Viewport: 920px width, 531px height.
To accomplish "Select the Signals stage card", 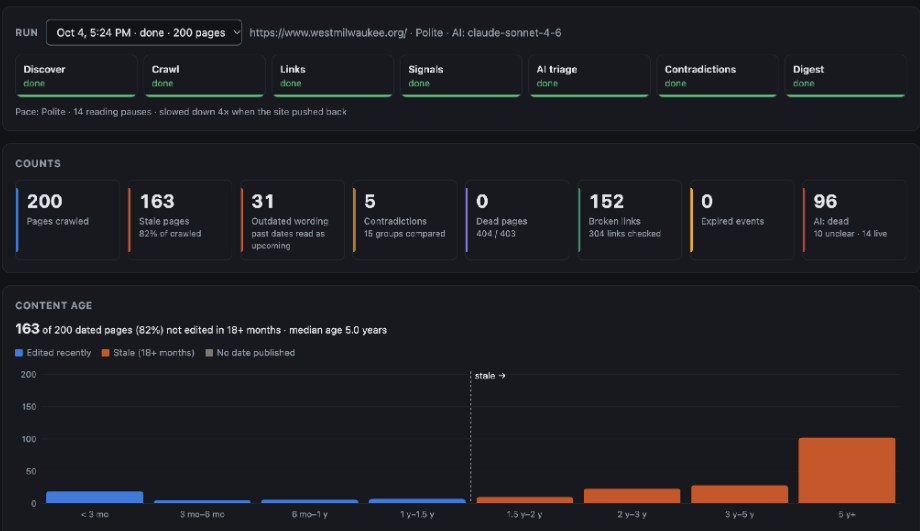I will pyautogui.click(x=461, y=76).
